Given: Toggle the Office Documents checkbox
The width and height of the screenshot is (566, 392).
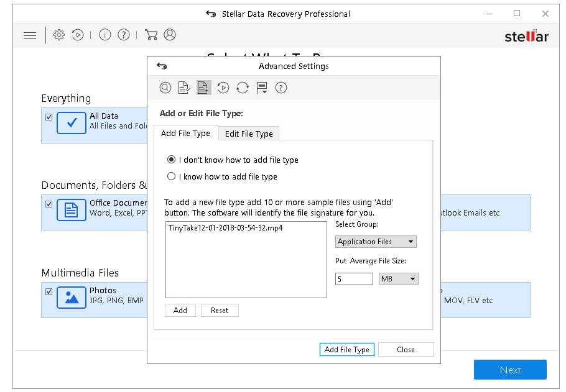Looking at the screenshot, I should pyautogui.click(x=49, y=204).
